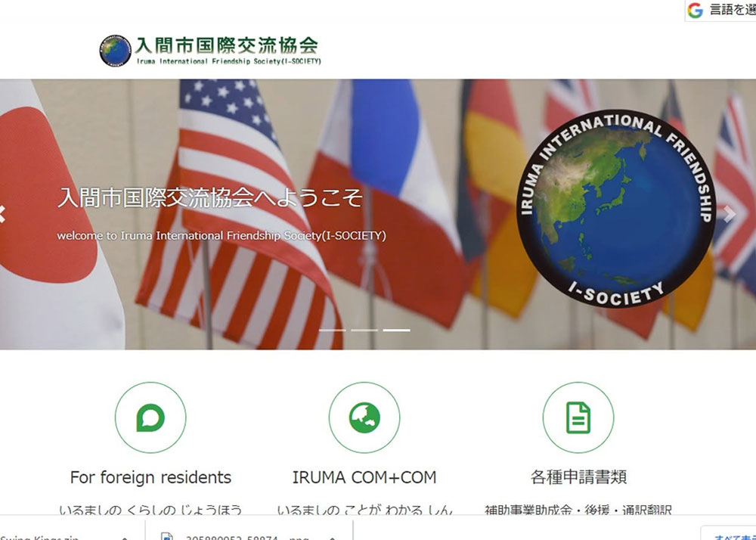Open the IRUMA COM+COM link
756x540 pixels.
pyautogui.click(x=364, y=477)
